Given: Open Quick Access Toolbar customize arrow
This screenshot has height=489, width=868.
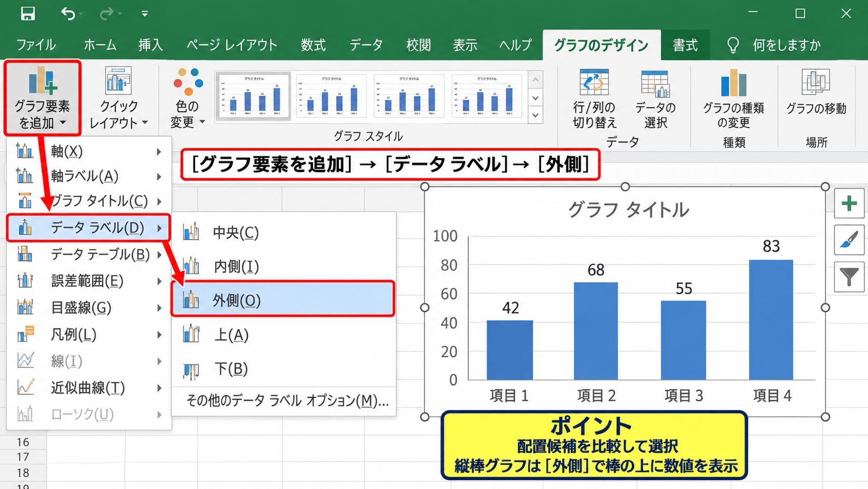Looking at the screenshot, I should (x=144, y=14).
